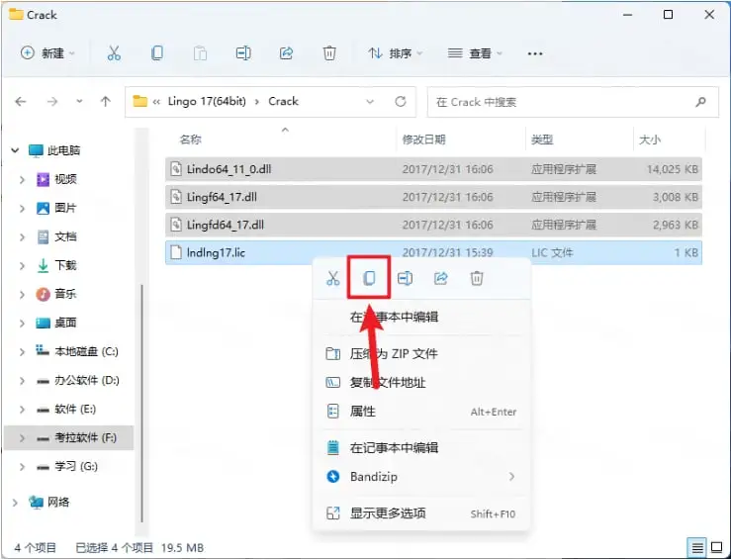Open recent locations dropdown arrow
The height and width of the screenshot is (560, 731).
click(x=80, y=101)
